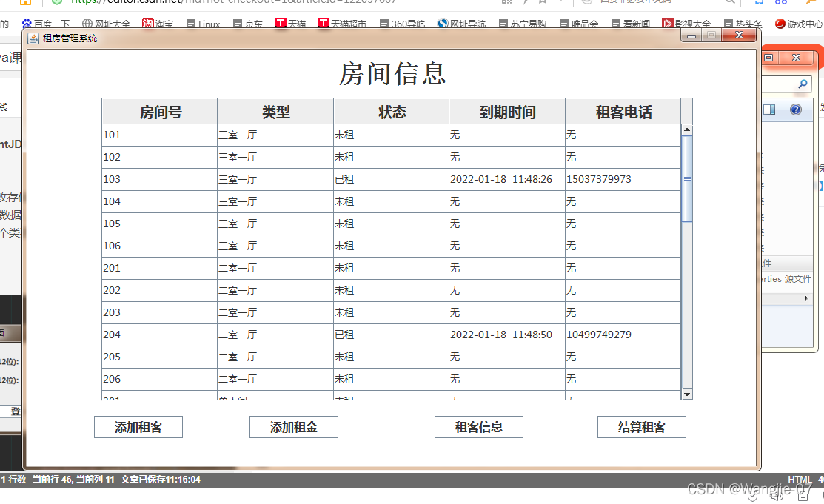The height and width of the screenshot is (504, 824).
Task: Open the 游戏中心 bookmark
Action: tap(799, 24)
